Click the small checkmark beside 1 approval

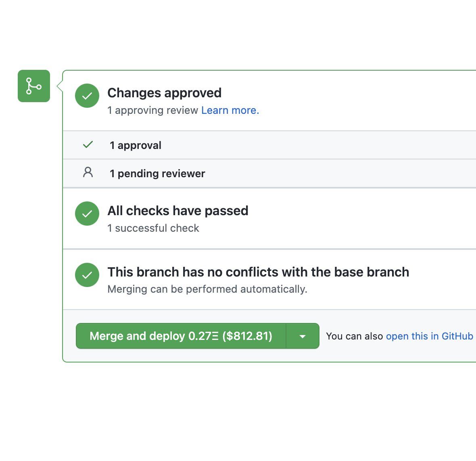pyautogui.click(x=88, y=145)
